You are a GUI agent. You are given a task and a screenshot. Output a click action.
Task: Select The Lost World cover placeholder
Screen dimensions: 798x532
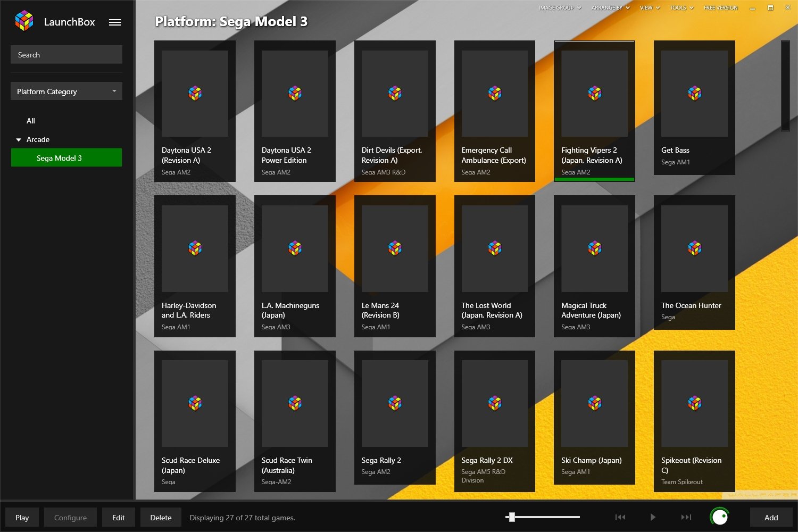495,248
